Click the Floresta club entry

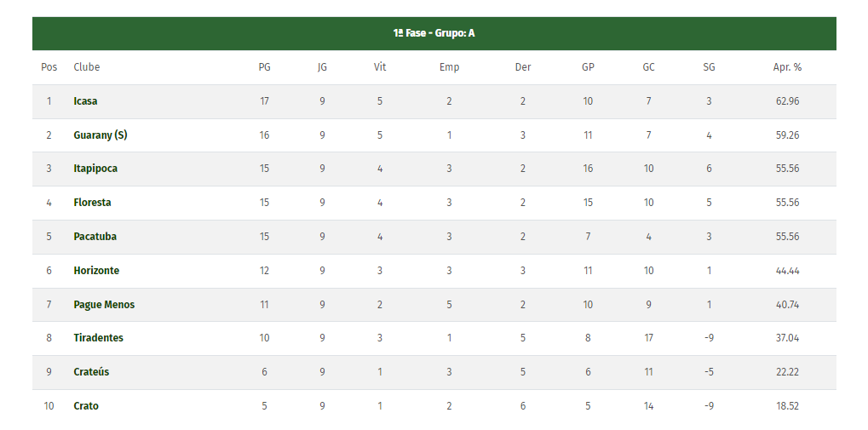click(92, 203)
